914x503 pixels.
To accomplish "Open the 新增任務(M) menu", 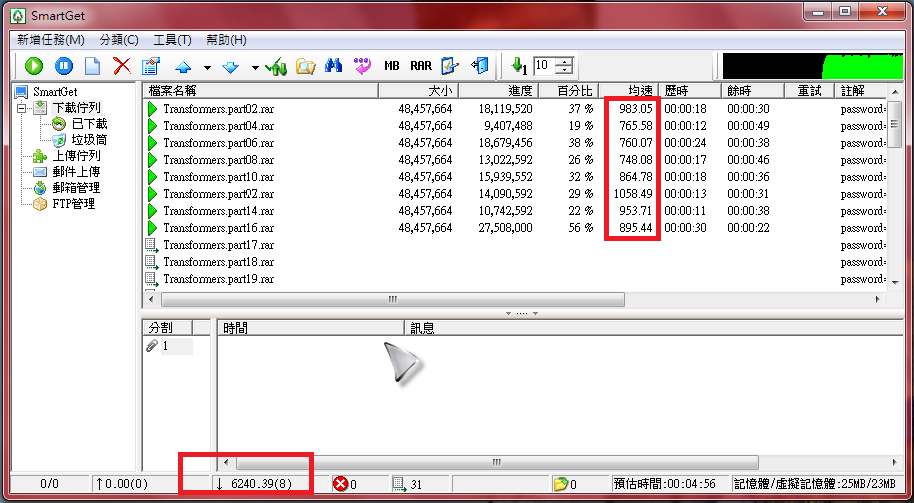I will tap(50, 40).
